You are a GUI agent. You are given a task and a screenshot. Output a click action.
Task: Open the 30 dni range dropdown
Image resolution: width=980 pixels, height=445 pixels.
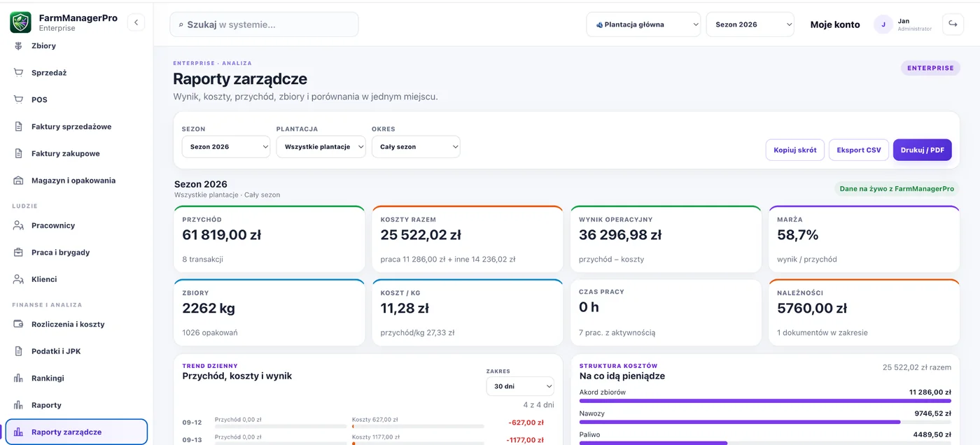(520, 386)
